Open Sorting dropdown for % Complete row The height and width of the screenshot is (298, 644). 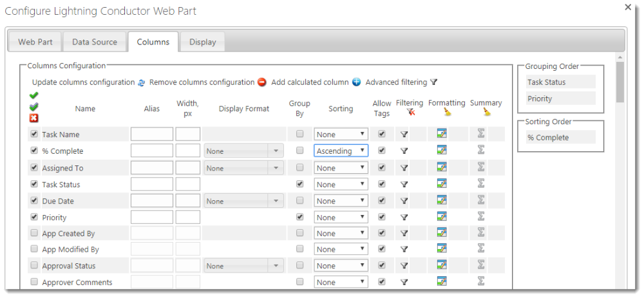pos(341,151)
